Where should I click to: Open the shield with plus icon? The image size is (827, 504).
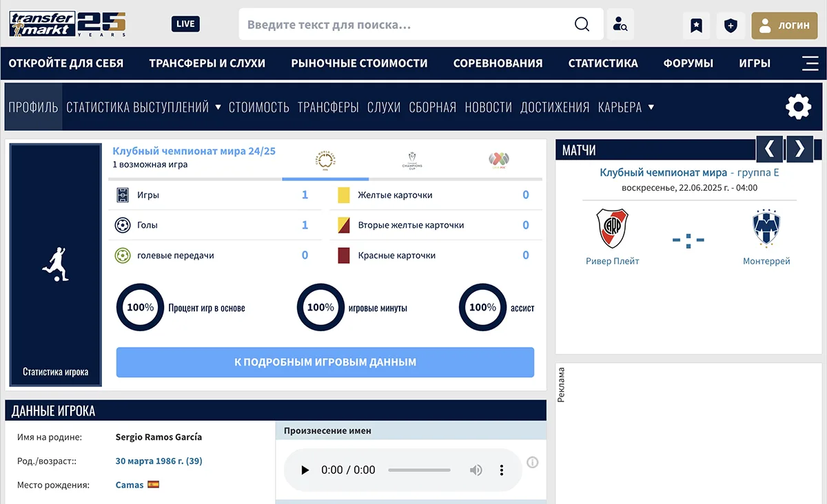tap(731, 25)
